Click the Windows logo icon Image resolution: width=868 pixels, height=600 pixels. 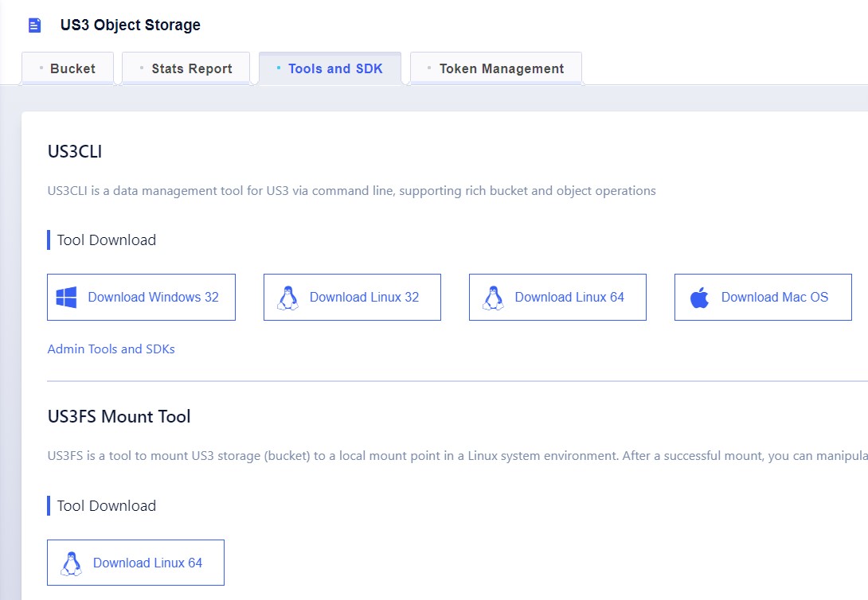[x=66, y=298]
